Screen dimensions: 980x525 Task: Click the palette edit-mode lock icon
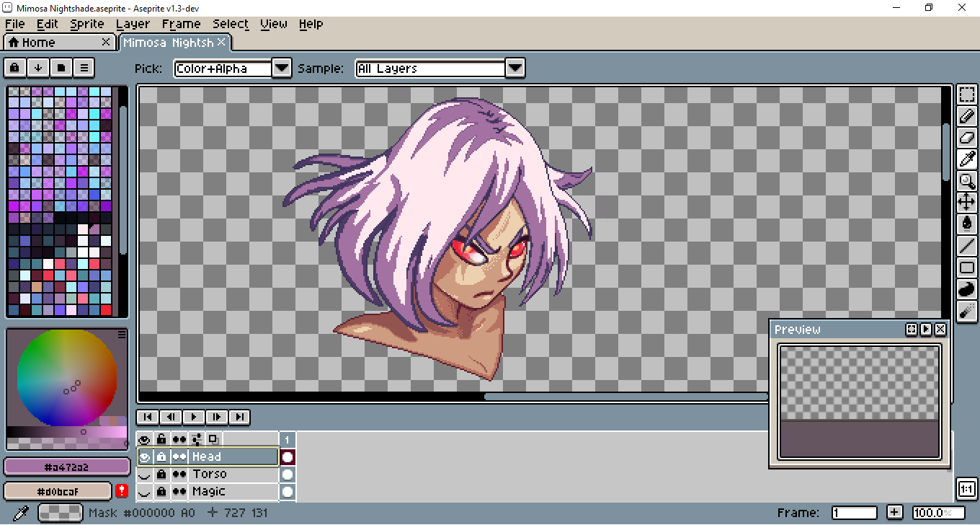pos(15,68)
